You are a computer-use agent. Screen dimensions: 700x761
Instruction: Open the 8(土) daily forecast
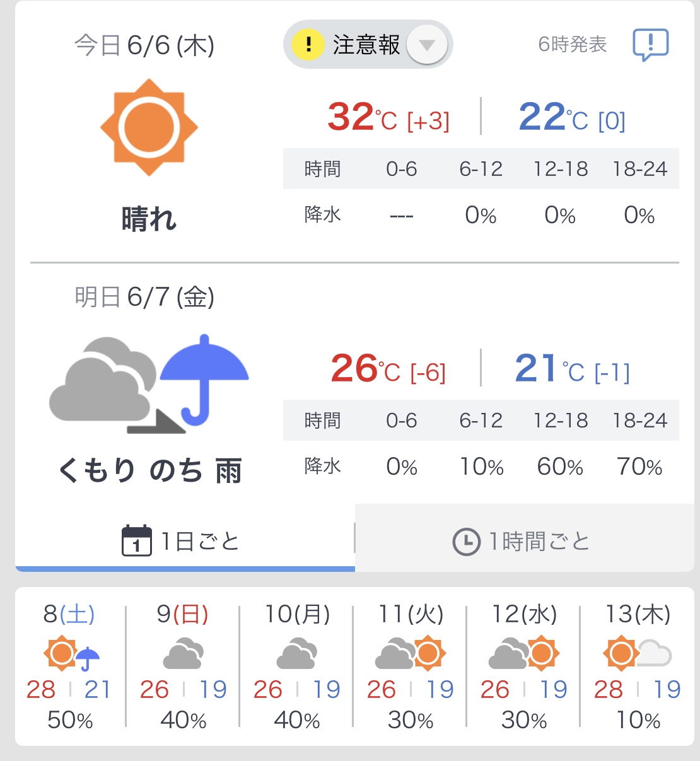(69, 667)
